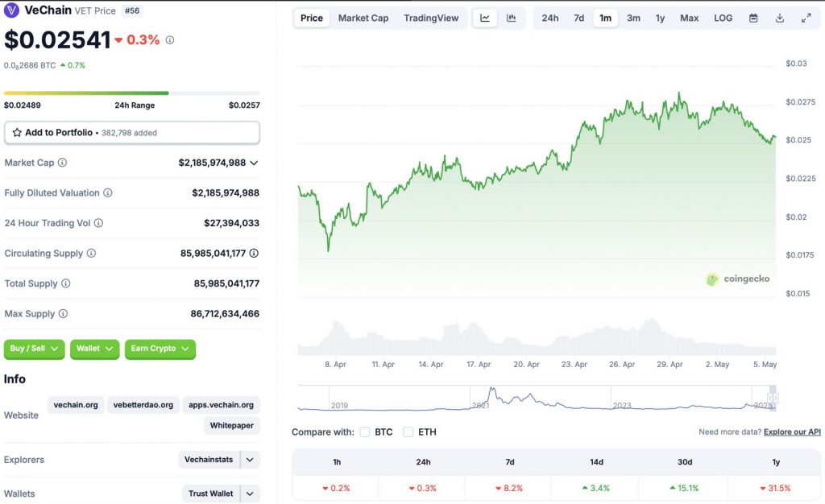Open Circulating Supply label info icon
Screen dimensions: 825x504
click(91, 254)
